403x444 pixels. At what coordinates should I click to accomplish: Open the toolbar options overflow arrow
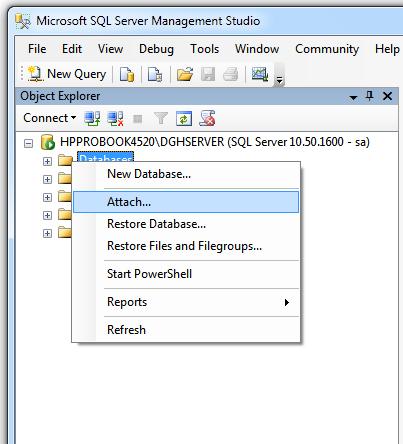point(279,79)
